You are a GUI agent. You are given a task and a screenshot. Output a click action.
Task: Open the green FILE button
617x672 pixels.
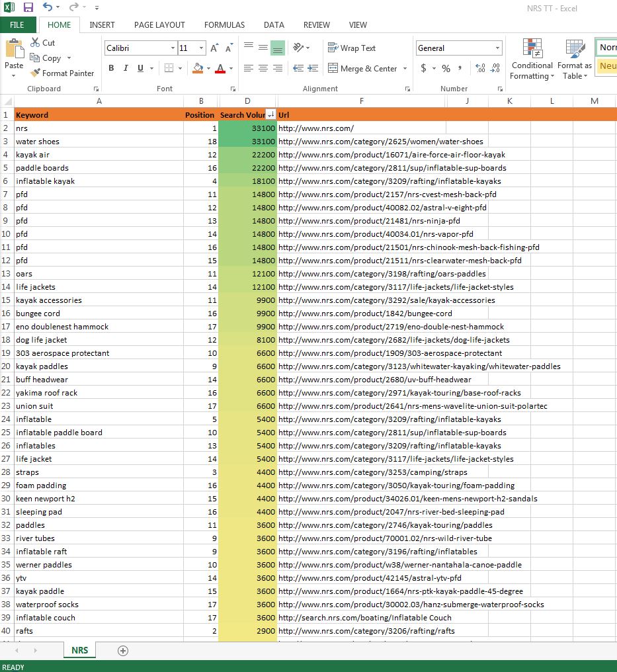[x=17, y=25]
